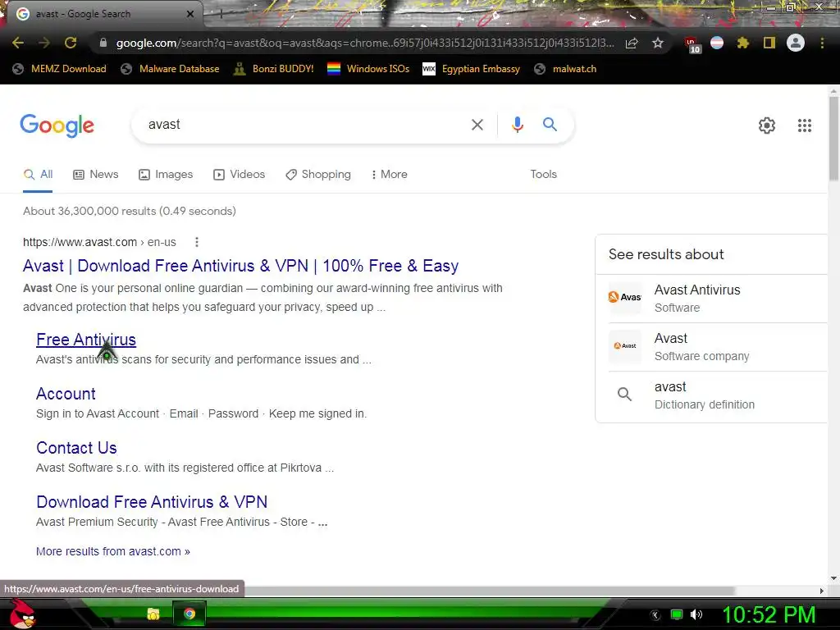
Task: Click the forward navigation arrow
Action: point(44,43)
